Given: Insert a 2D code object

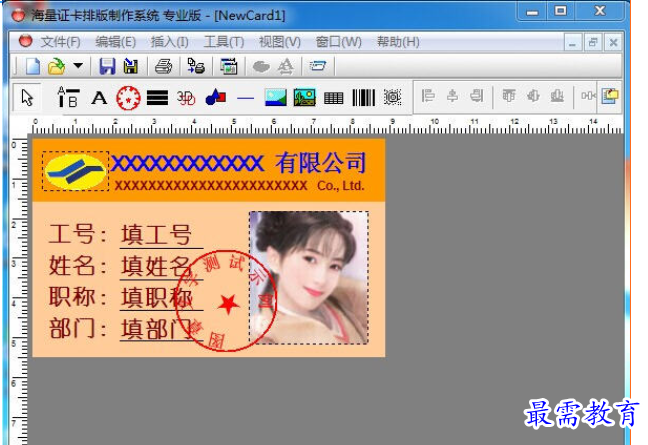Looking at the screenshot, I should (392, 97).
